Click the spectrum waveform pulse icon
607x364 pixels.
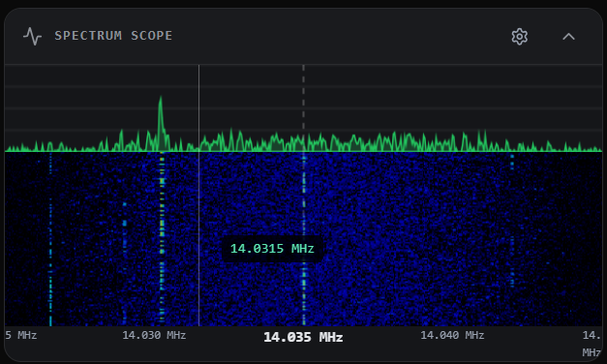[33, 36]
